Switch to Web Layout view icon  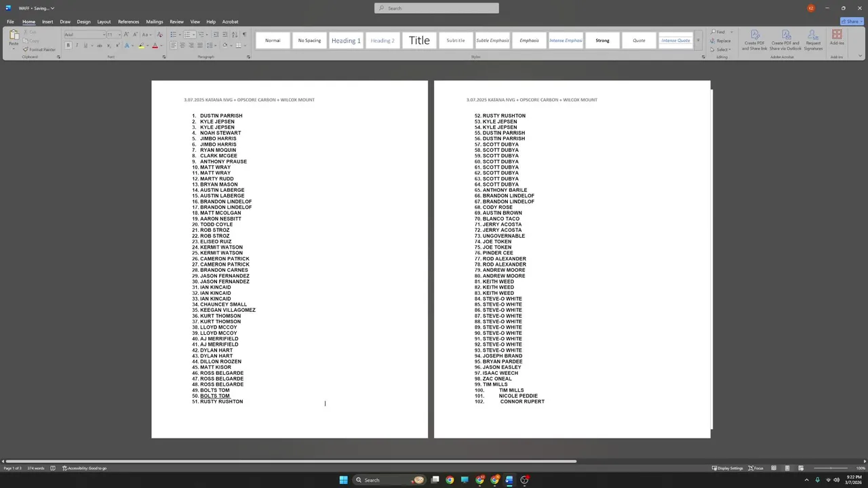pos(801,468)
